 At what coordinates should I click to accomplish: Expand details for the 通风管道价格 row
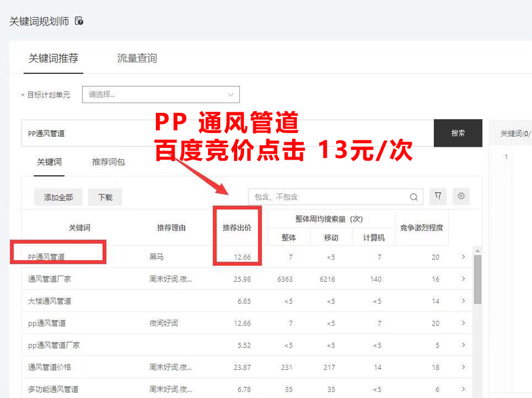463,367
